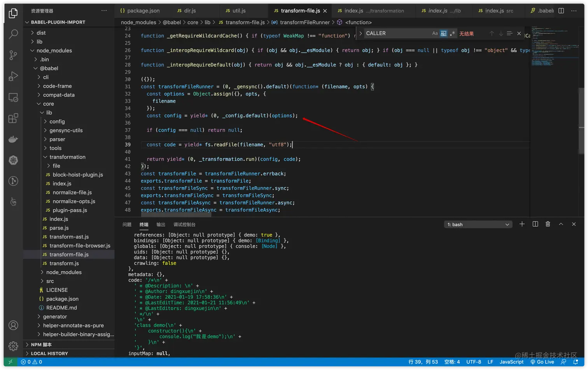Screen dimensions: 588x370
Task: Click errors and warnings count in status bar
Action: point(31,362)
